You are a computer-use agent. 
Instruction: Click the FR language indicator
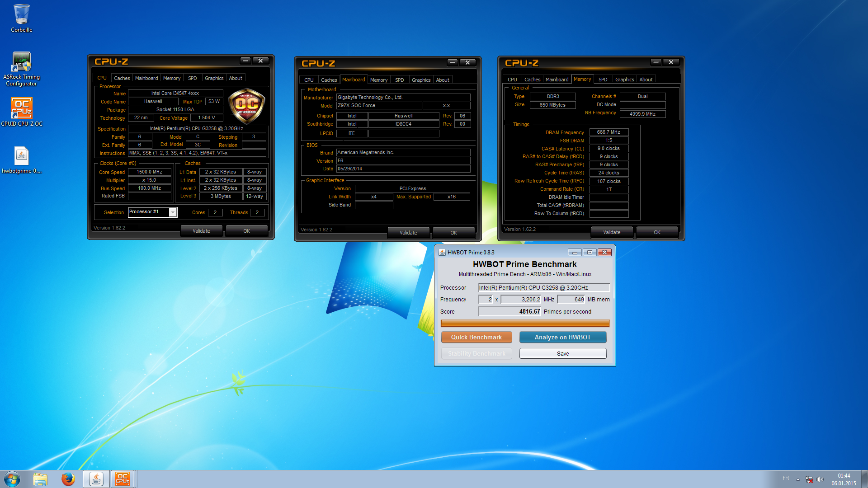click(x=786, y=478)
